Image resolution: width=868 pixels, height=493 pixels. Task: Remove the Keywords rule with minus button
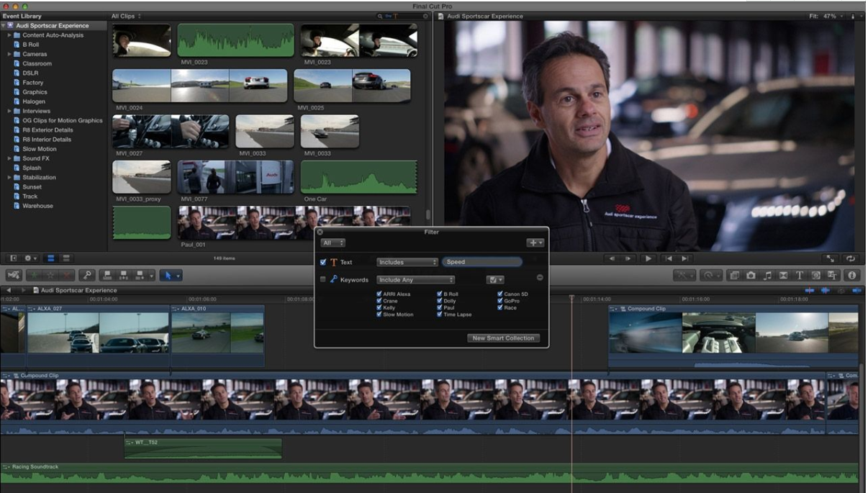pyautogui.click(x=540, y=278)
